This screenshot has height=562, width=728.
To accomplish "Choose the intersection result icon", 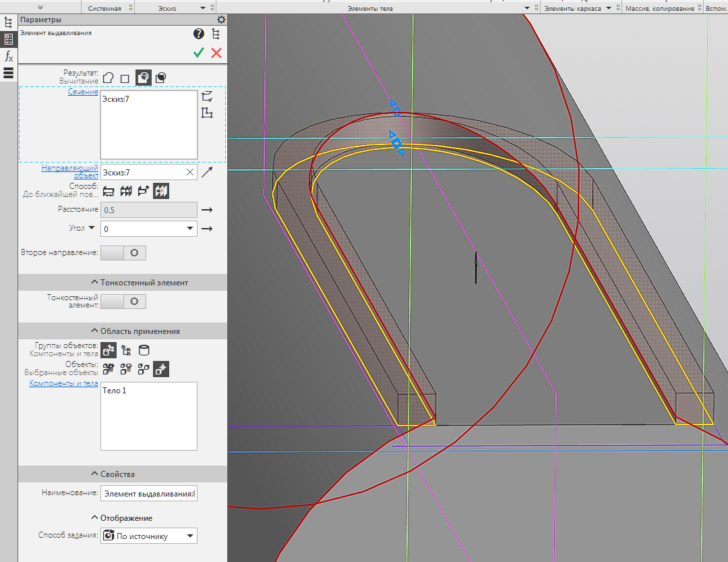I will pos(160,78).
